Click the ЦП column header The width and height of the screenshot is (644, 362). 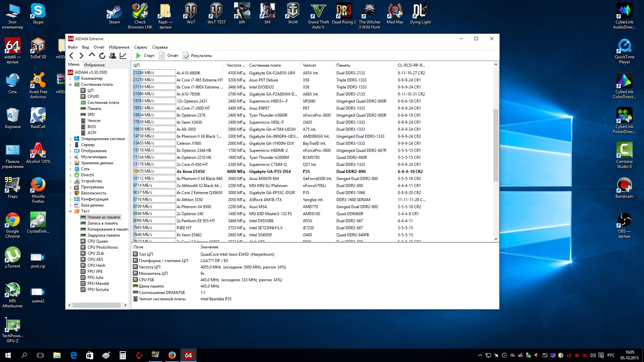(x=177, y=65)
